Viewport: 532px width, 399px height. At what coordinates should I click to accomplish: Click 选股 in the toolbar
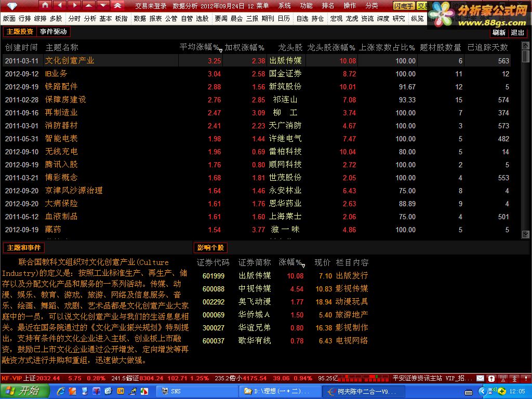pyautogui.click(x=202, y=19)
